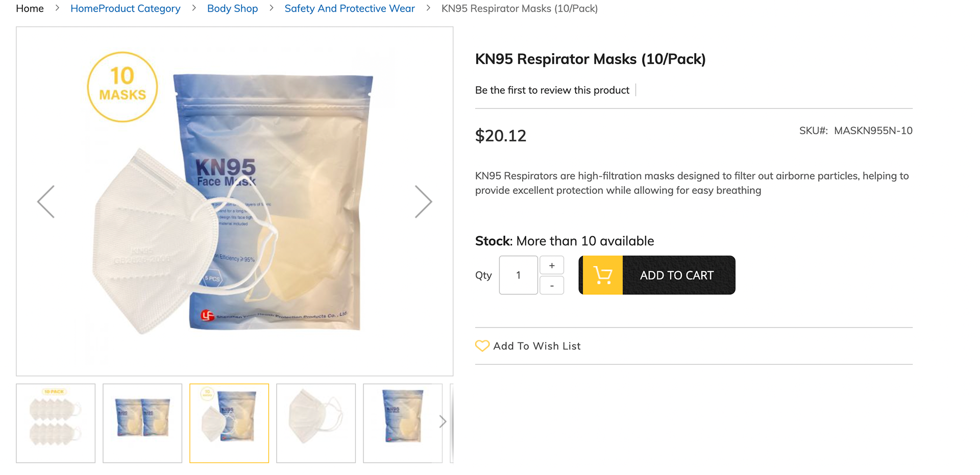The width and height of the screenshot is (980, 475).
Task: Select the highlighted mask-with-bag thumbnail
Action: pos(229,423)
